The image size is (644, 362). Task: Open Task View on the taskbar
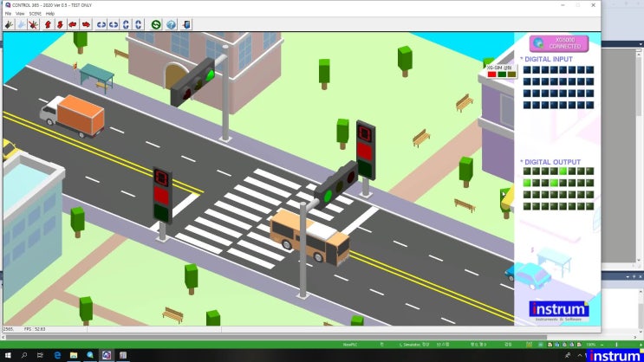[x=40, y=355]
